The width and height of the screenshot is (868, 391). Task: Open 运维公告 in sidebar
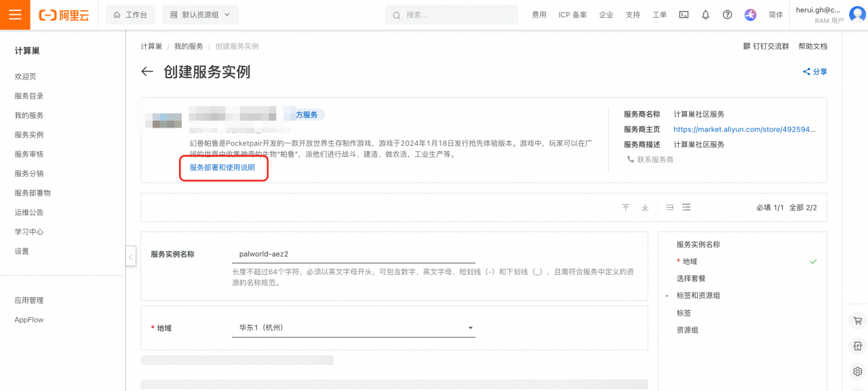tap(29, 212)
